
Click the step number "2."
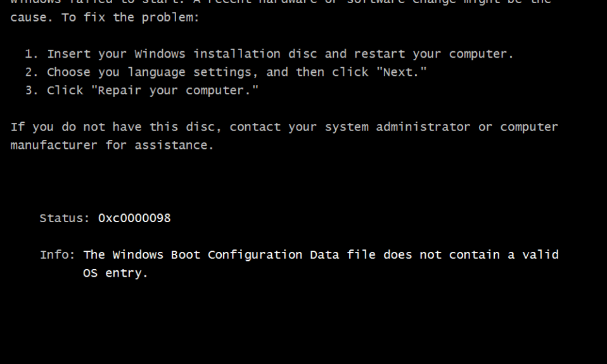click(x=32, y=72)
